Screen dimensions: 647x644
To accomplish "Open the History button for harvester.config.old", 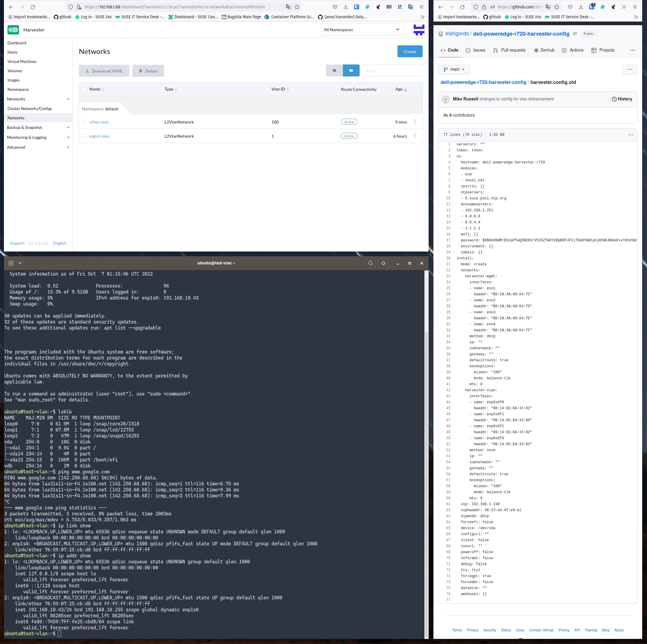I will [622, 99].
